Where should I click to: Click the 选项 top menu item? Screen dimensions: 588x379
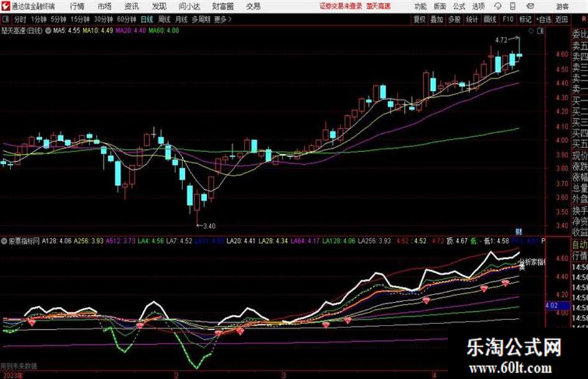pos(478,6)
